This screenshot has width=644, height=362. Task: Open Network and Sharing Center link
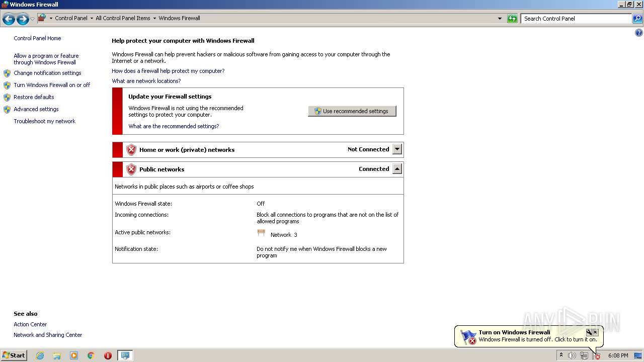point(48,335)
